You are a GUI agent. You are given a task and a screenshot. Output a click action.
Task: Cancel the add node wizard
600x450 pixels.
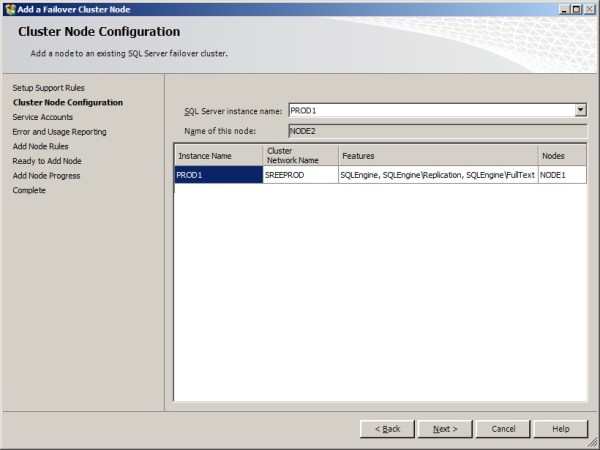(503, 429)
